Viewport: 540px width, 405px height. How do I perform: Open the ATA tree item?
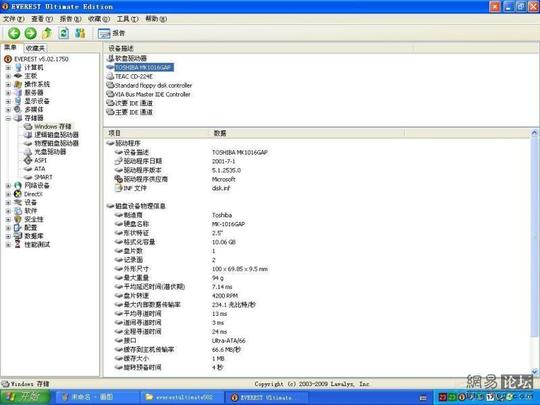point(40,169)
